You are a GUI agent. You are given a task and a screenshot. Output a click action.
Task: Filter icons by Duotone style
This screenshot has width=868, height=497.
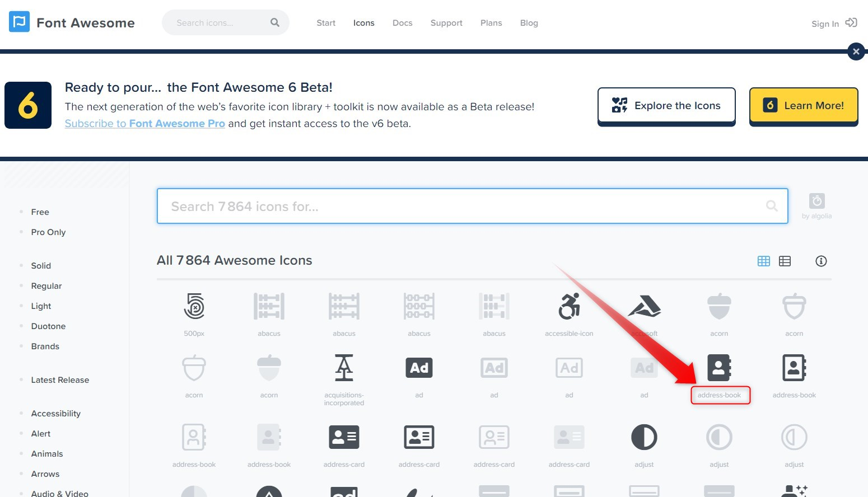[48, 326]
